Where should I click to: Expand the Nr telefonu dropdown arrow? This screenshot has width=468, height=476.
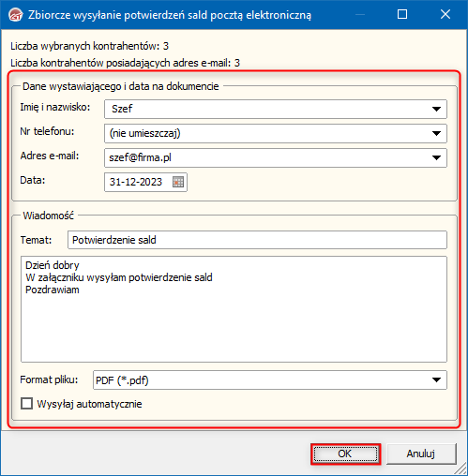436,133
